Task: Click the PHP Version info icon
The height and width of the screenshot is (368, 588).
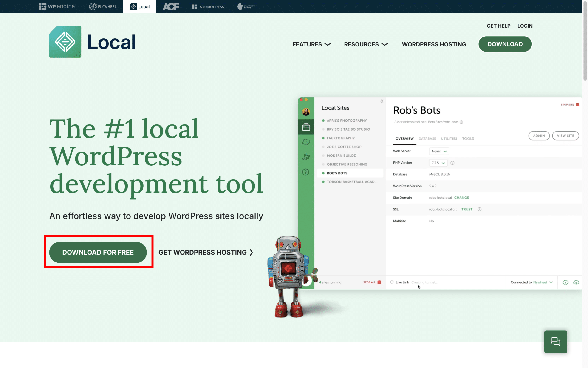Action: (452, 163)
